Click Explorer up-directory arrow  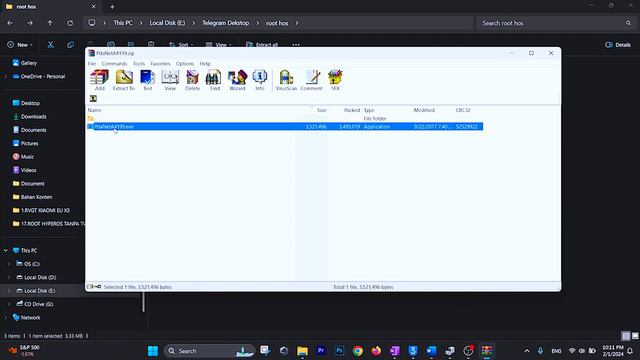click(50, 23)
